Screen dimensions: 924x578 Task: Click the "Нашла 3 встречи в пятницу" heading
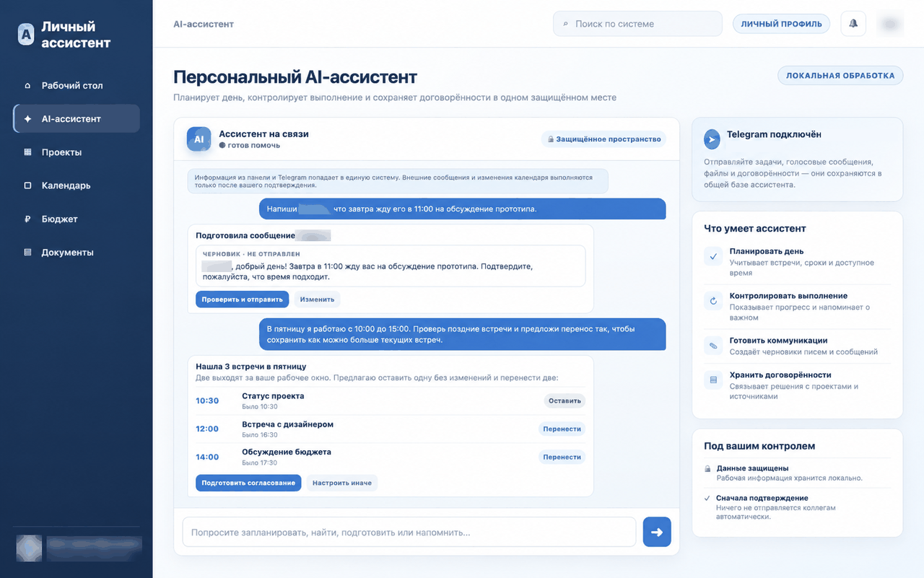pos(251,367)
